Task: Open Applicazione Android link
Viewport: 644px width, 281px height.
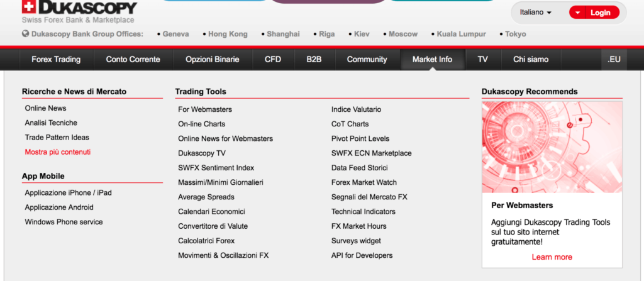Action: (59, 207)
